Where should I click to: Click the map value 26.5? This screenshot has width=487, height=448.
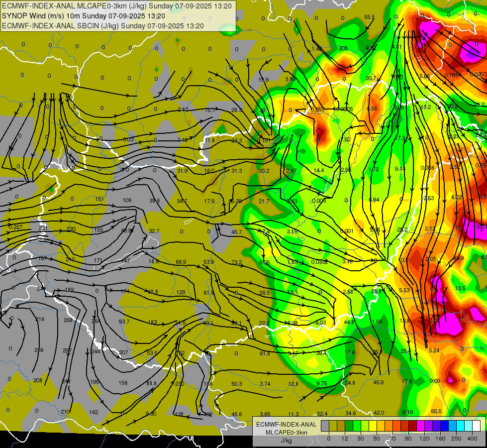click(x=264, y=293)
